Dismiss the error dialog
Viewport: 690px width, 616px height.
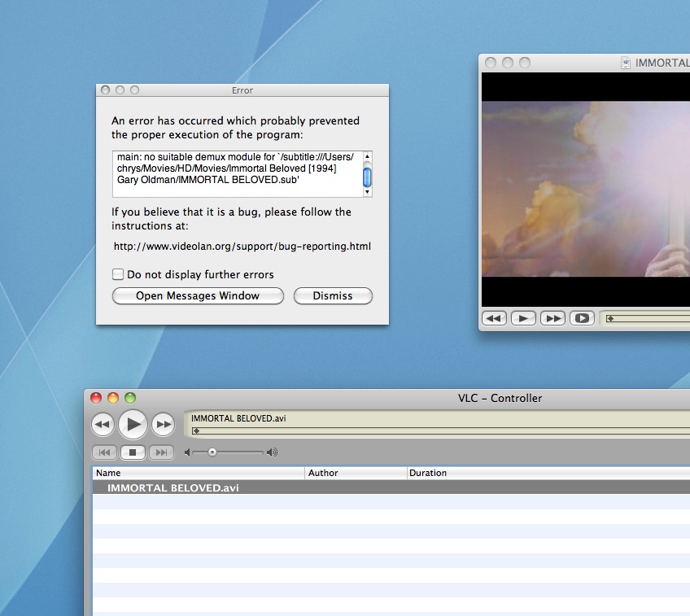click(x=333, y=295)
